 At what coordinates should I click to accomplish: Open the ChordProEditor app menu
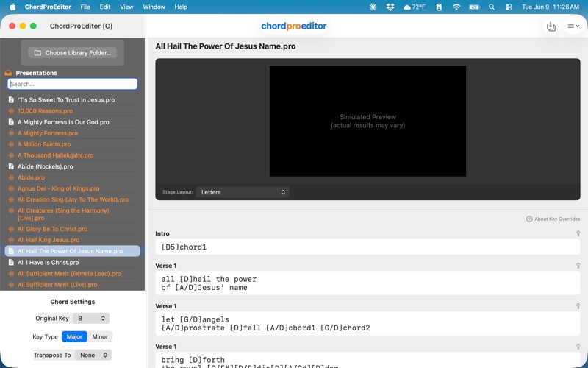tap(48, 7)
